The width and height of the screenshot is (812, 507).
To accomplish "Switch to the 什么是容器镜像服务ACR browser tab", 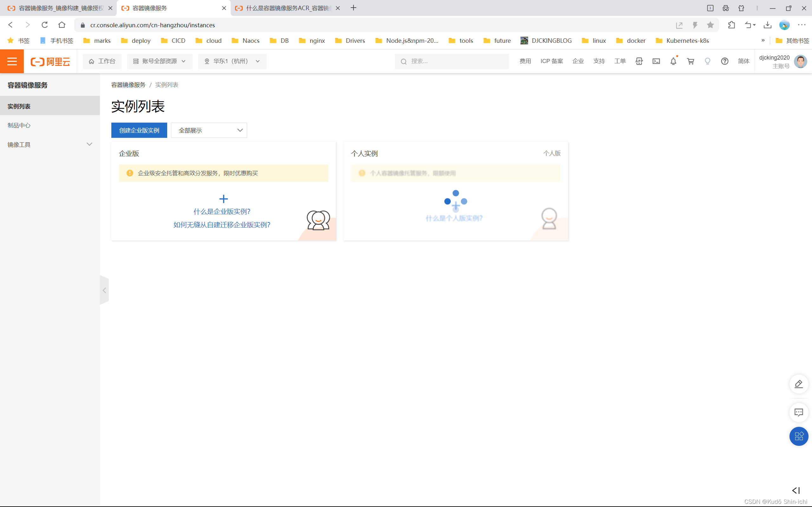I will [287, 8].
